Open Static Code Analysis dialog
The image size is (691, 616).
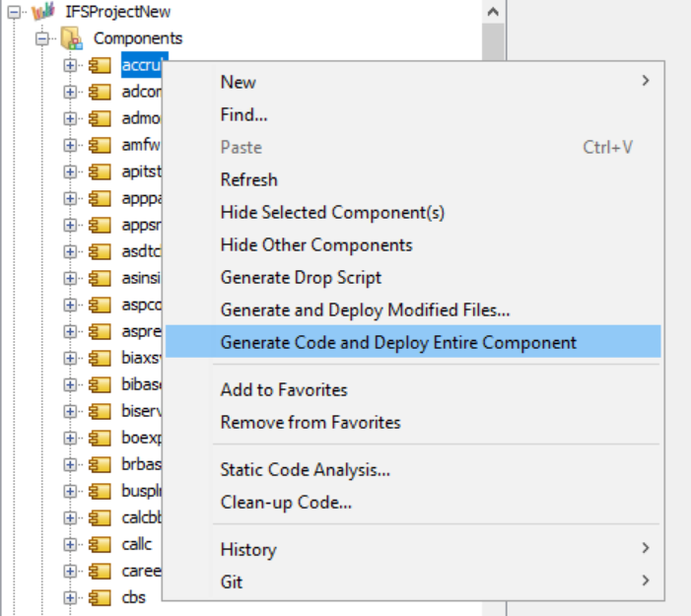(x=305, y=470)
